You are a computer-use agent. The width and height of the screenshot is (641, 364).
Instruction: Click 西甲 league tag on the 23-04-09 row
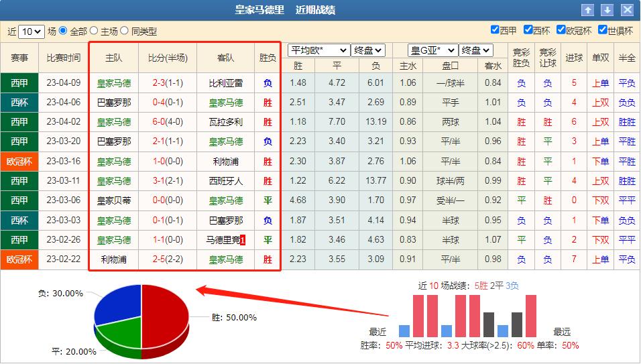pos(19,83)
